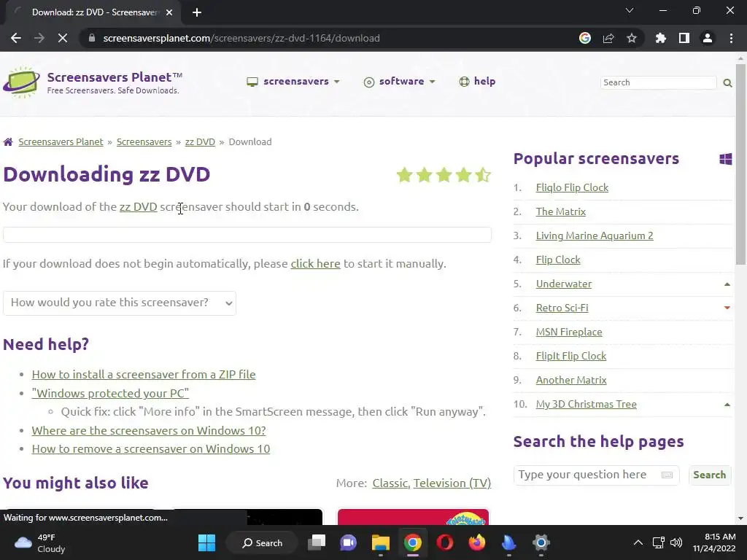Open the tab search chevron in title bar

(630, 10)
